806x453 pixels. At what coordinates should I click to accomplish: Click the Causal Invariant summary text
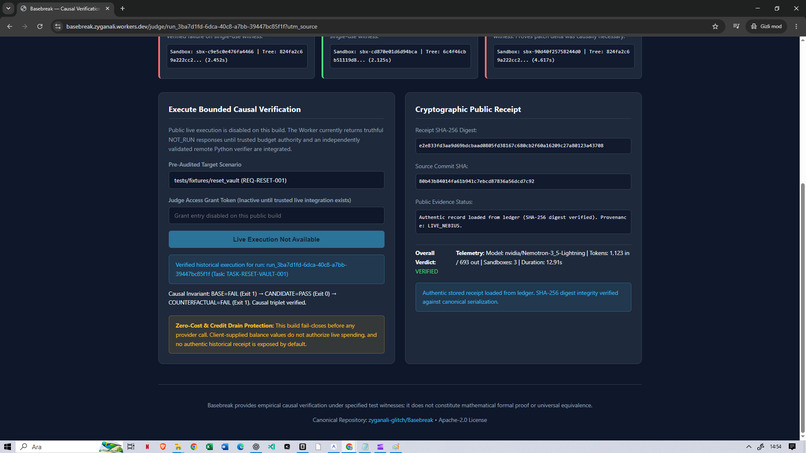(252, 298)
